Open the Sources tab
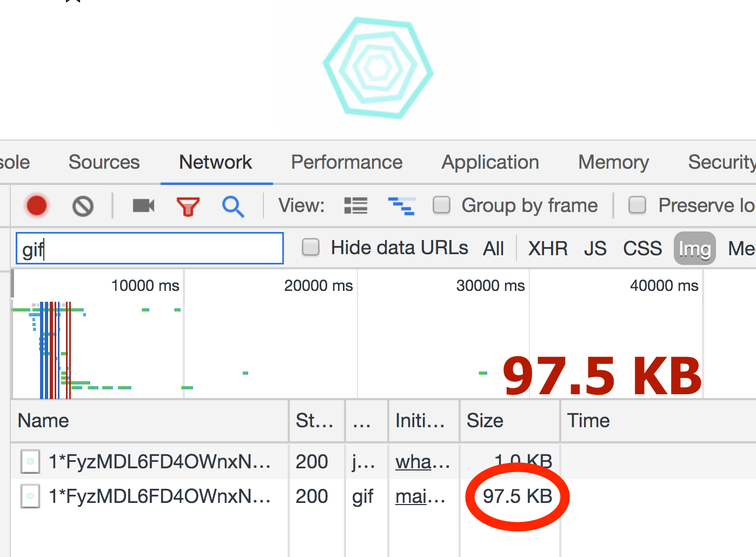756x557 pixels. tap(104, 162)
